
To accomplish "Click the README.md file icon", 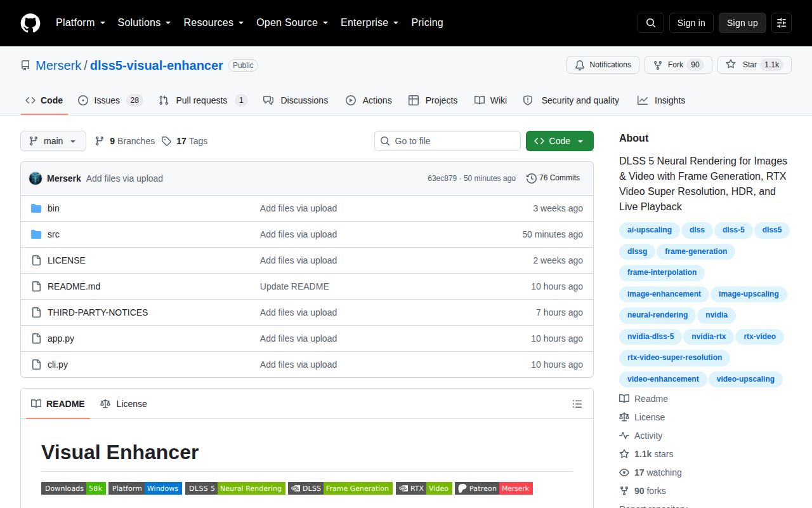I will [36, 286].
